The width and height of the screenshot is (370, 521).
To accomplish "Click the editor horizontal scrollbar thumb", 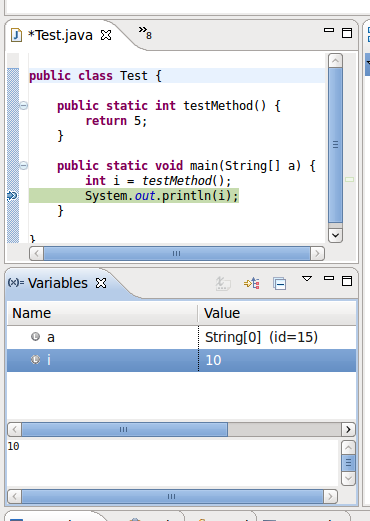I will coord(177,254).
